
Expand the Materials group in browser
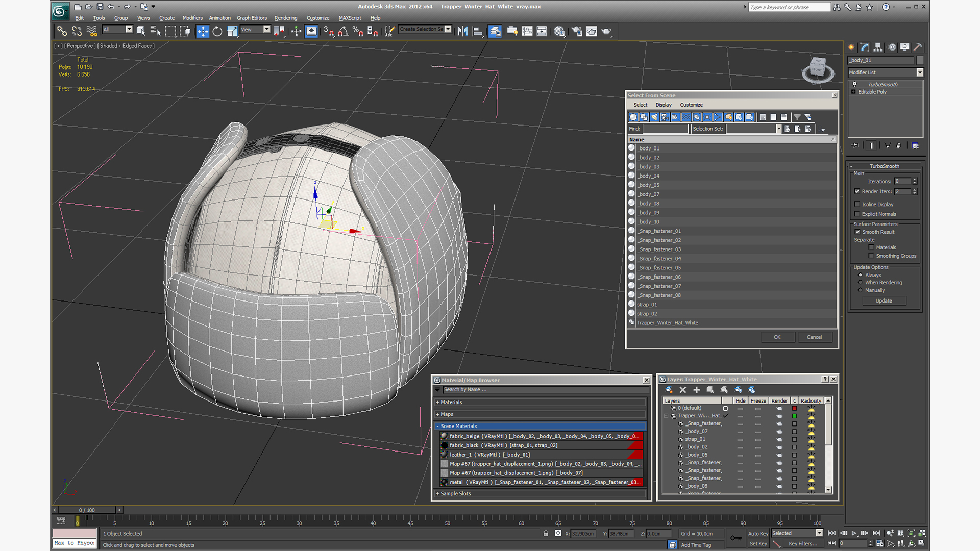438,402
